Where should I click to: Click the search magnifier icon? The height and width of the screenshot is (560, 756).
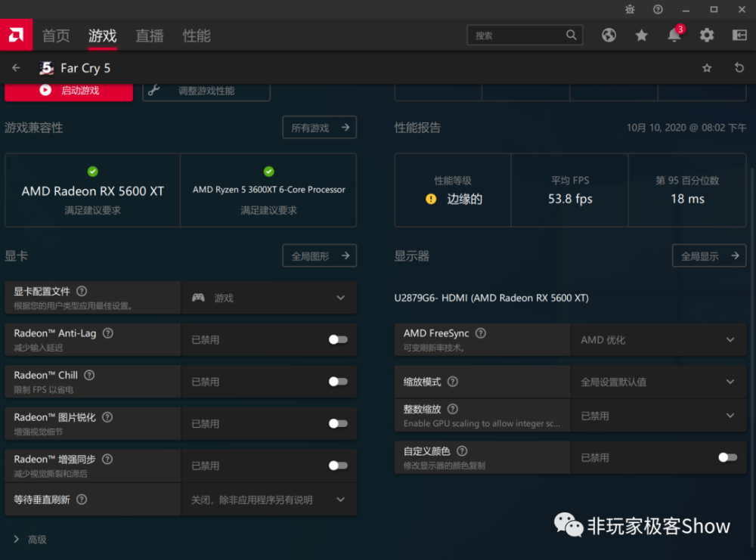571,36
